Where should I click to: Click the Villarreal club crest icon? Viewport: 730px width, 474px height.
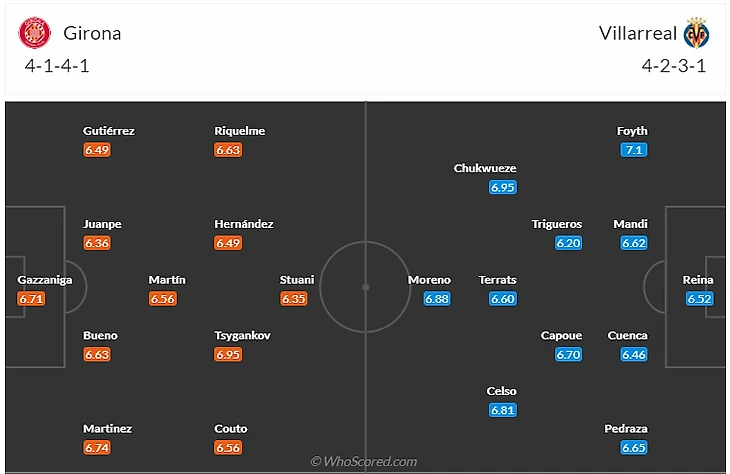[696, 34]
